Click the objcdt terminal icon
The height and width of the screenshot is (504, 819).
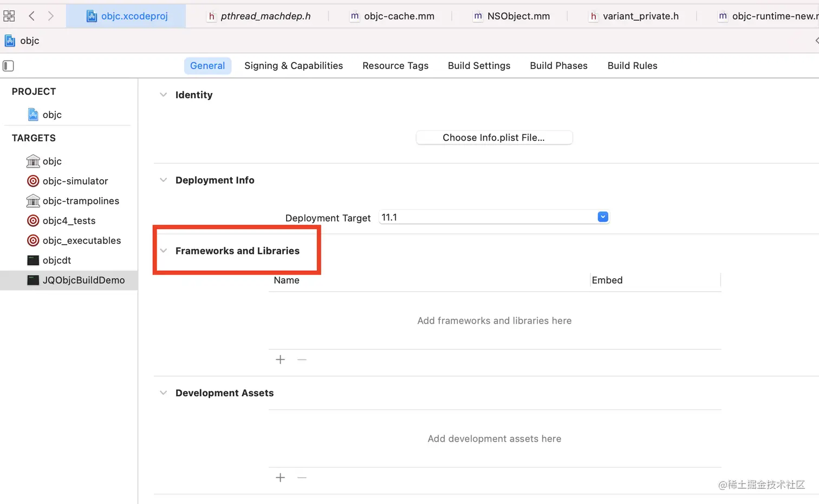33,260
